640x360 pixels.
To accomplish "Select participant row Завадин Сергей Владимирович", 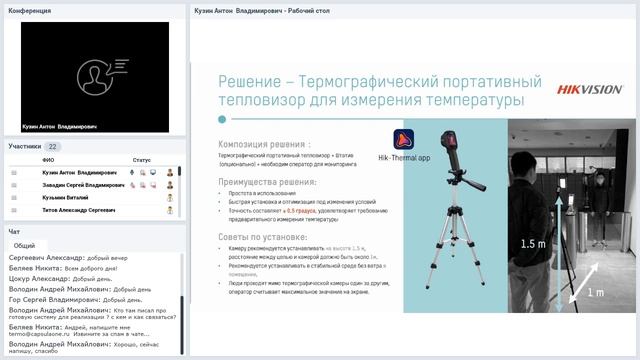I will point(94,185).
